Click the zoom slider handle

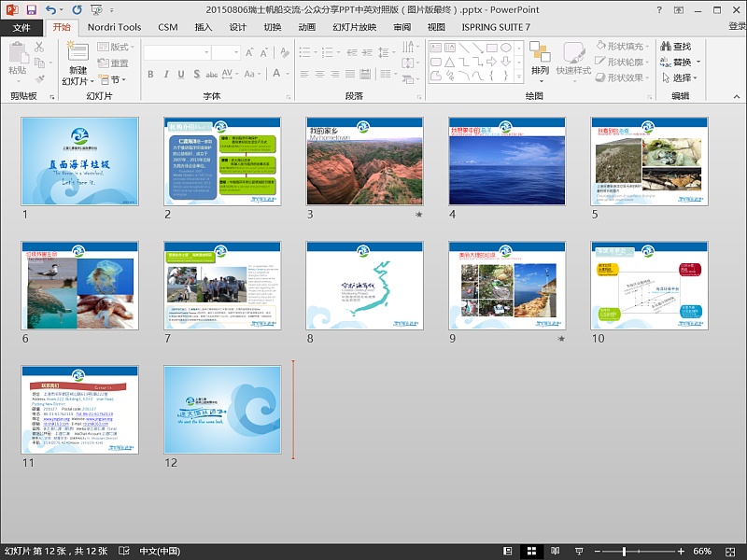[x=624, y=552]
